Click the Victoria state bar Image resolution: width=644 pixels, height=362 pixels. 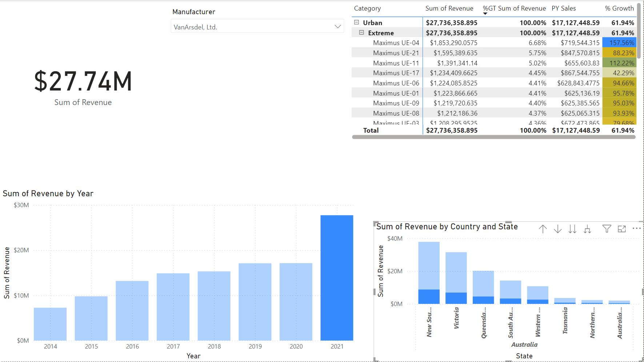point(456,278)
